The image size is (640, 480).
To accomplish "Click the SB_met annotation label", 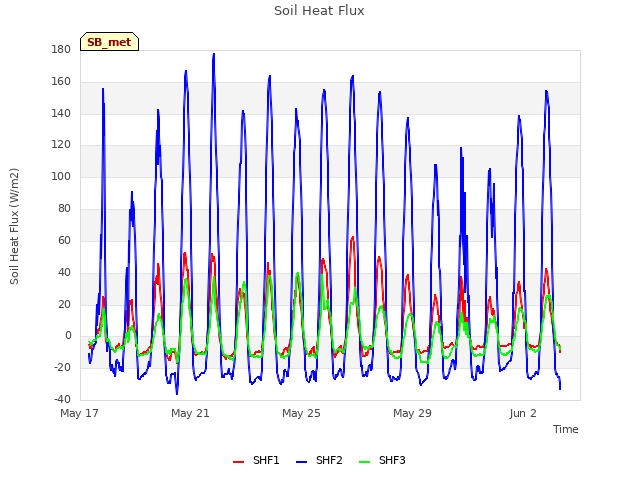I will (x=109, y=42).
